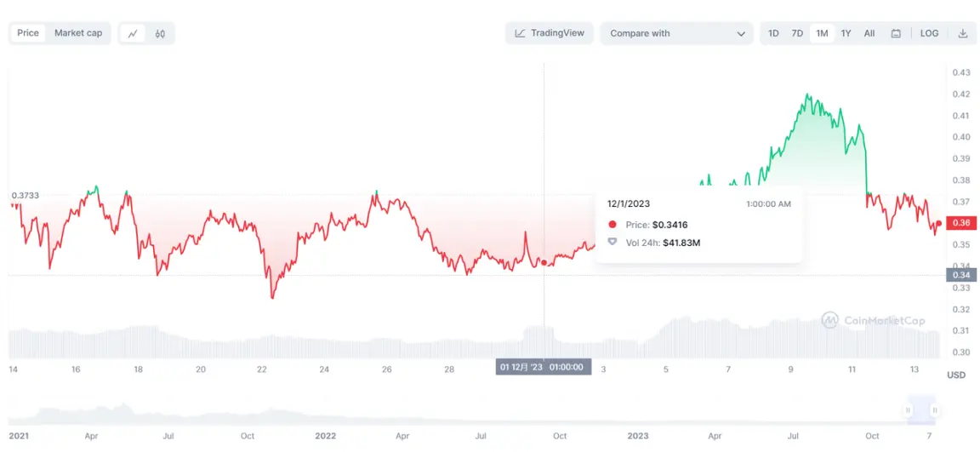
Task: Download chart data with the download icon
Action: click(x=963, y=33)
